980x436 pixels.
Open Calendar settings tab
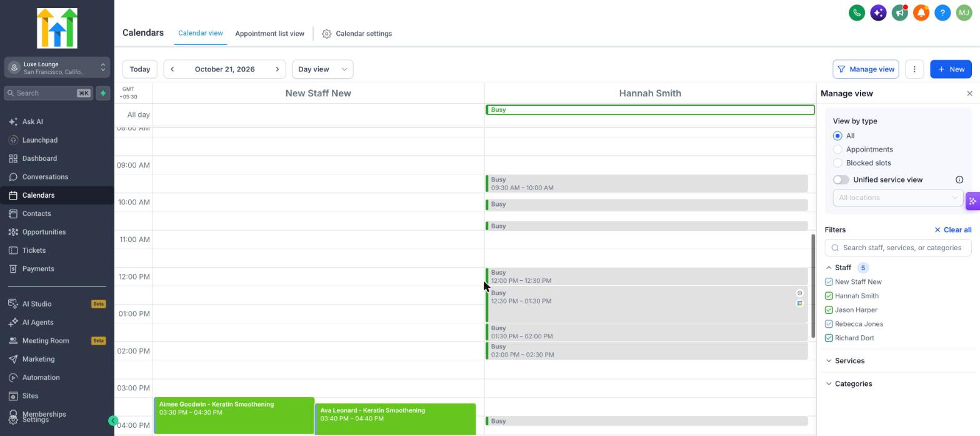click(357, 34)
